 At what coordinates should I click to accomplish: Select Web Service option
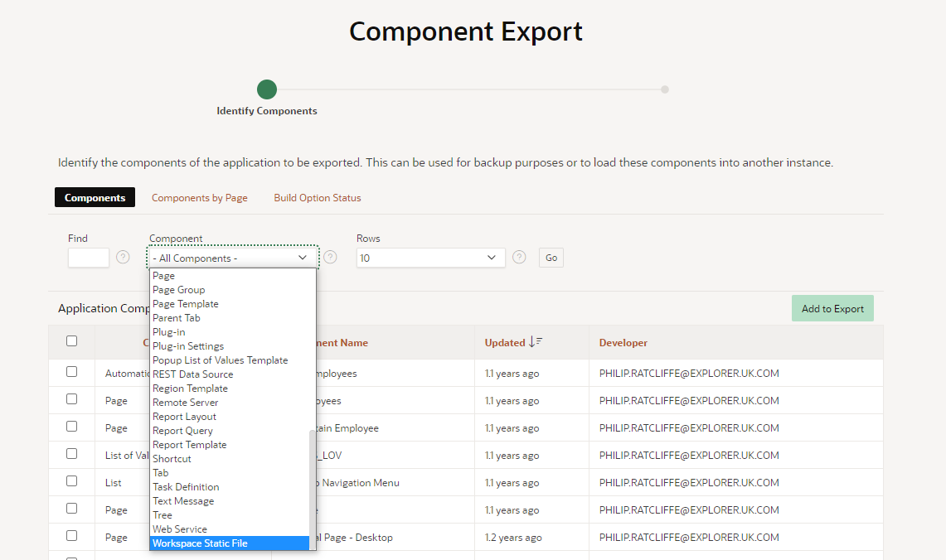(230, 529)
